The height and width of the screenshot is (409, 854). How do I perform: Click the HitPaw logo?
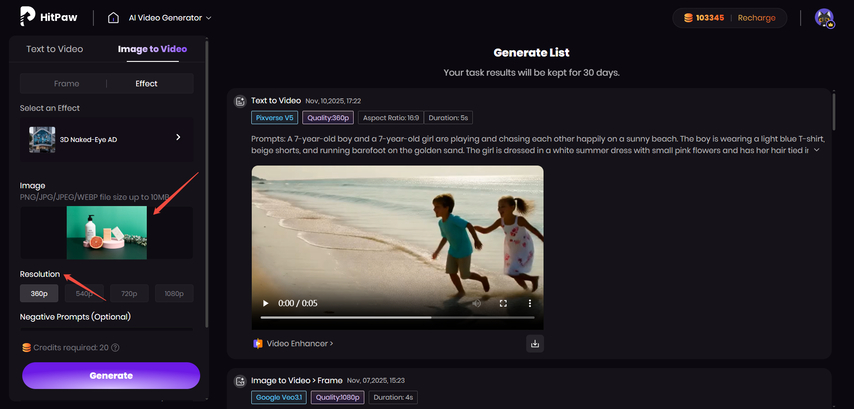[x=48, y=17]
